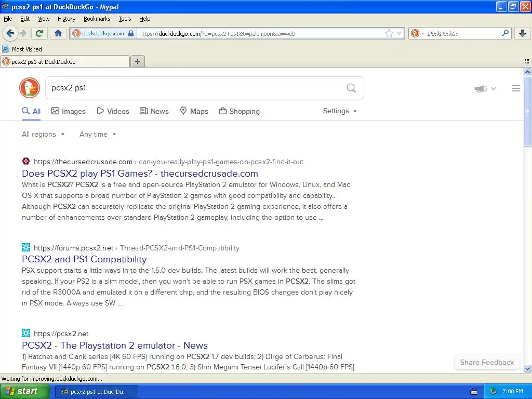Open the Home page button
The image size is (532, 399).
pos(58,33)
